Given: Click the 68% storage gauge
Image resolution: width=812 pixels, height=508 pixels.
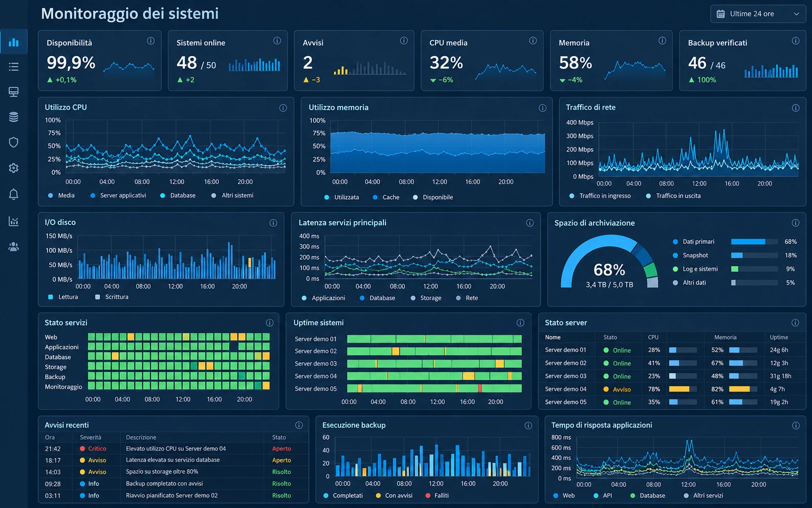Looking at the screenshot, I should (609, 262).
